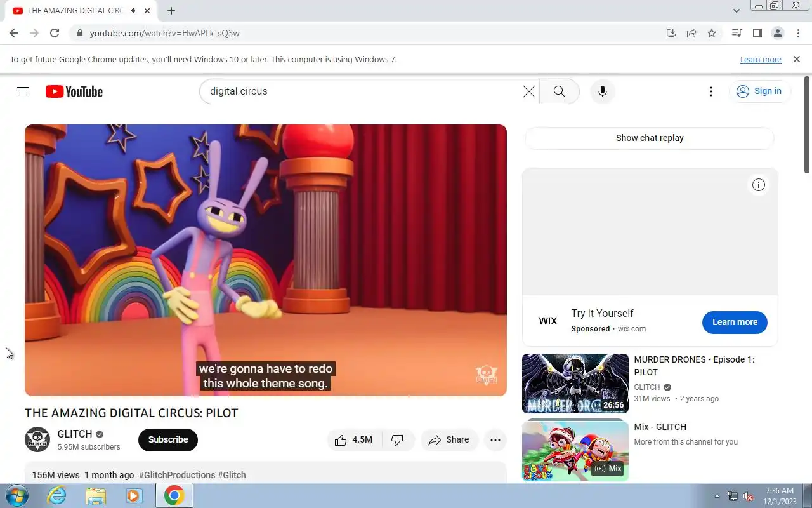Like the video (4.5M thumbs up)
Viewport: 812px width, 508px height.
click(x=354, y=439)
